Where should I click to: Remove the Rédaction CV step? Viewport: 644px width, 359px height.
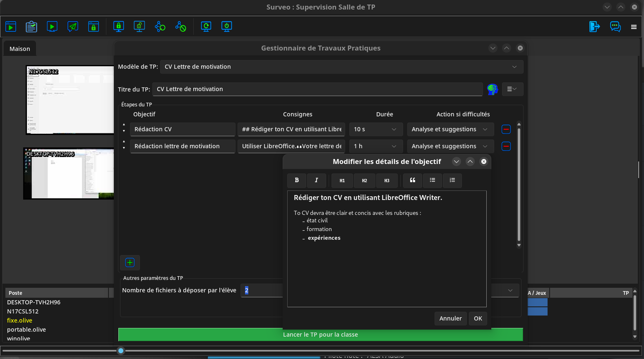[506, 129]
